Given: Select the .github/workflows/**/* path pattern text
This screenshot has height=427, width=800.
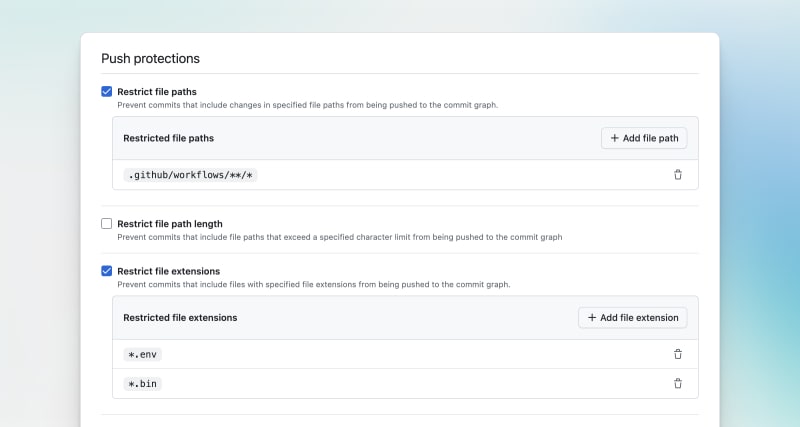Looking at the screenshot, I should [x=191, y=175].
